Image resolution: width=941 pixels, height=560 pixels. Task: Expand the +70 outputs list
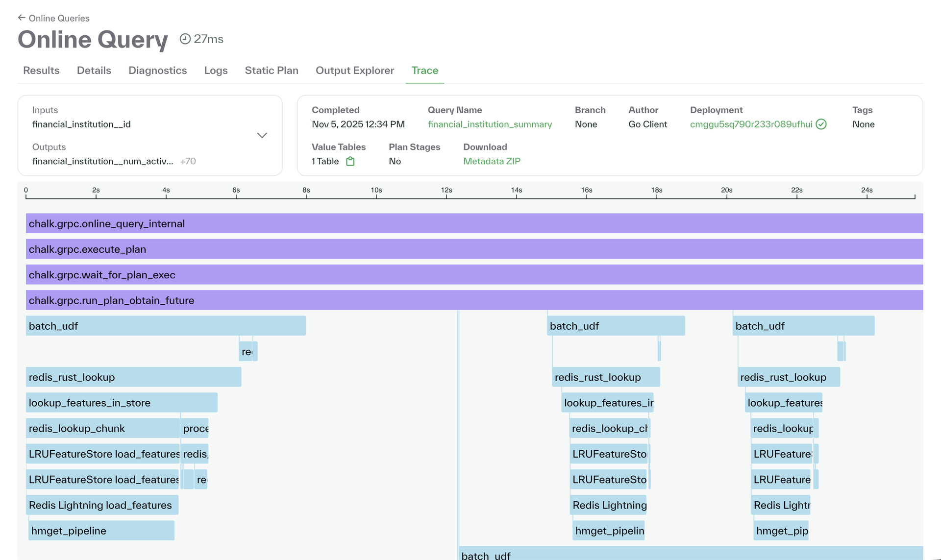(x=188, y=161)
